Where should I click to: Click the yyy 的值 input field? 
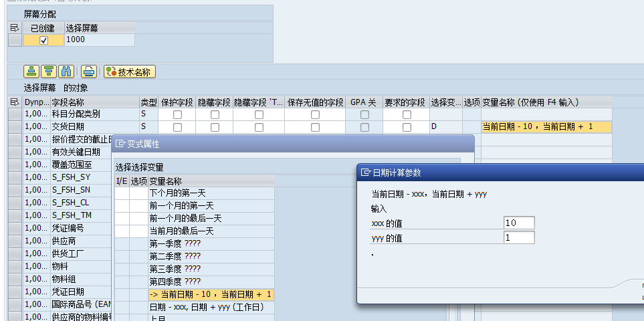click(519, 237)
